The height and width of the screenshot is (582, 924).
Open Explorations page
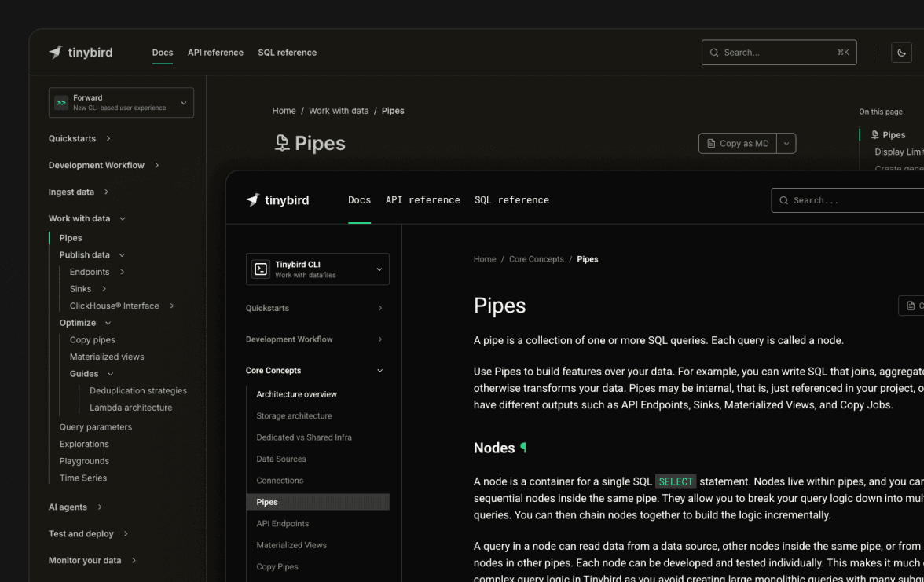pyautogui.click(x=84, y=445)
